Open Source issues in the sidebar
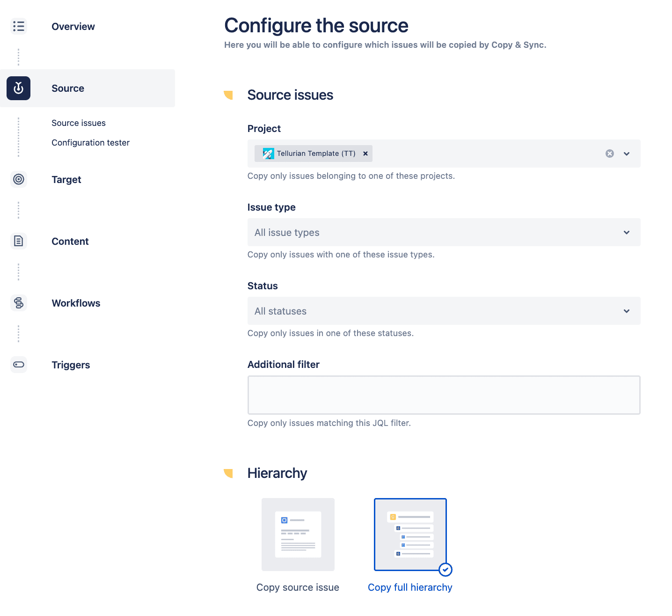 (78, 123)
